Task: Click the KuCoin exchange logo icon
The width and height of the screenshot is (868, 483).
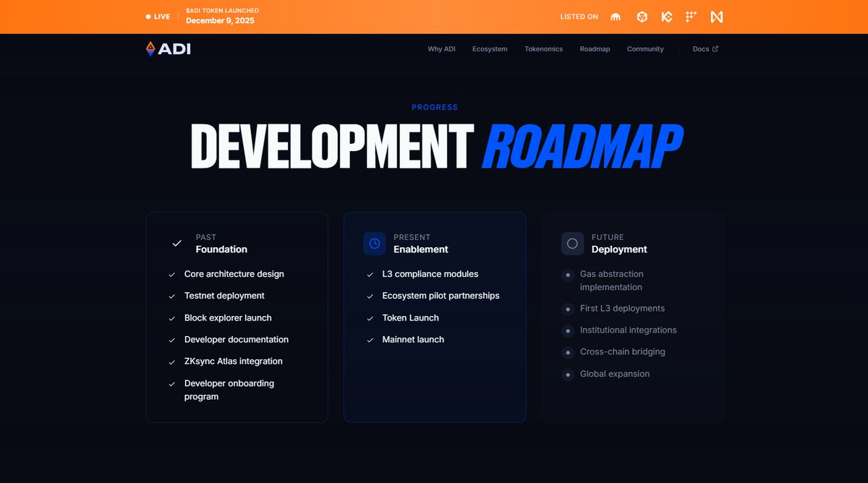Action: (667, 17)
